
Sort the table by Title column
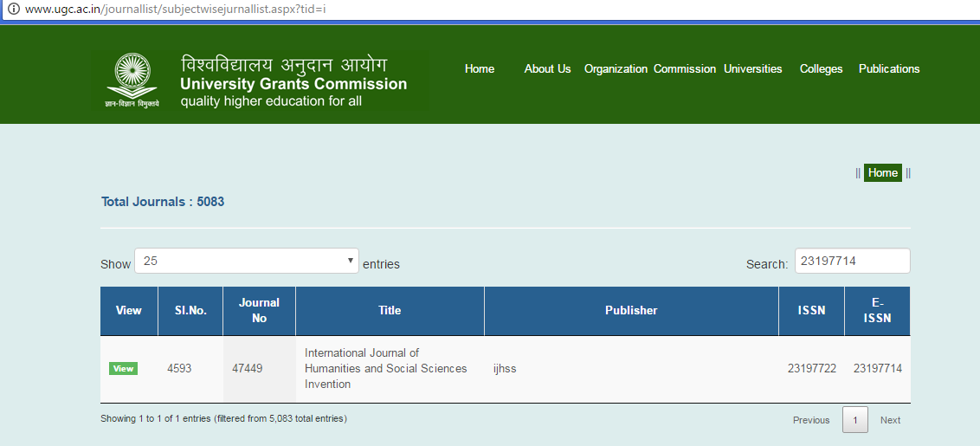click(x=390, y=311)
